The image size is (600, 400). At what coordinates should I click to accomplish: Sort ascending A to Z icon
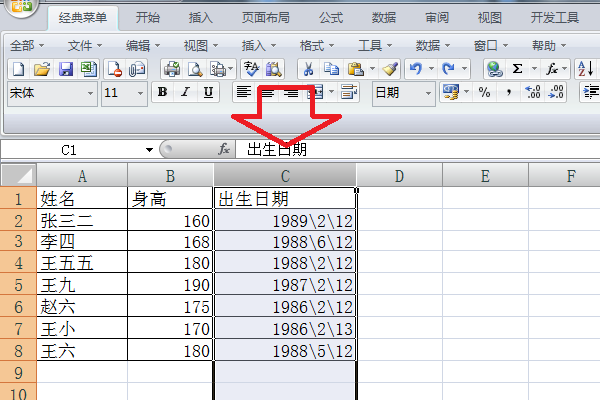pos(585,69)
